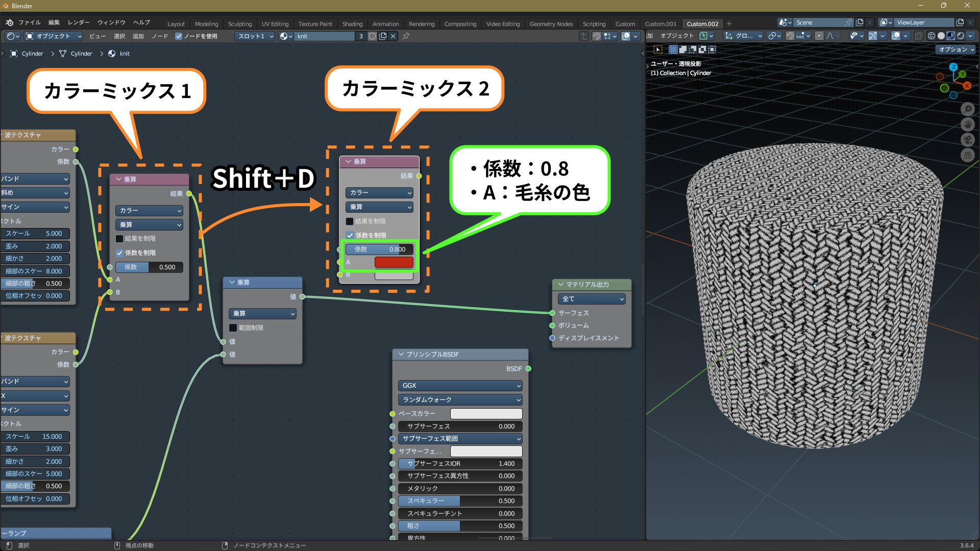
Task: Open the GGX distribution dropdown
Action: tap(460, 386)
